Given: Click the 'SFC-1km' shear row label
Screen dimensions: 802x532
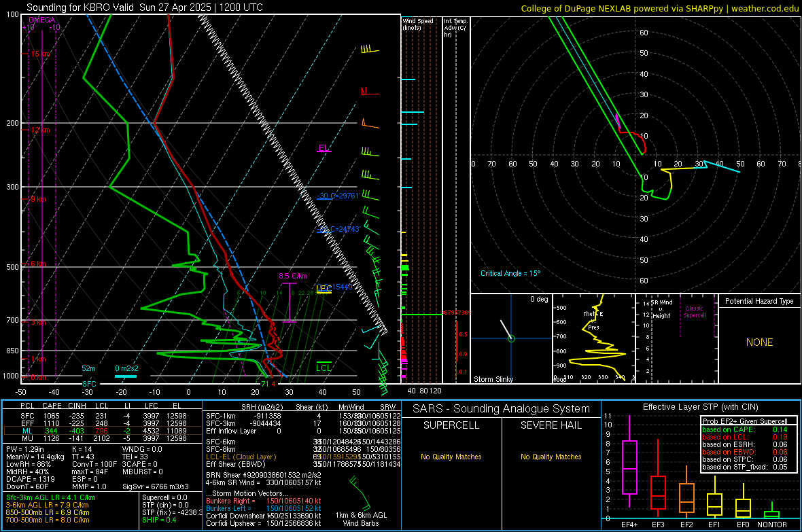Looking at the screenshot, I should click(x=221, y=416).
